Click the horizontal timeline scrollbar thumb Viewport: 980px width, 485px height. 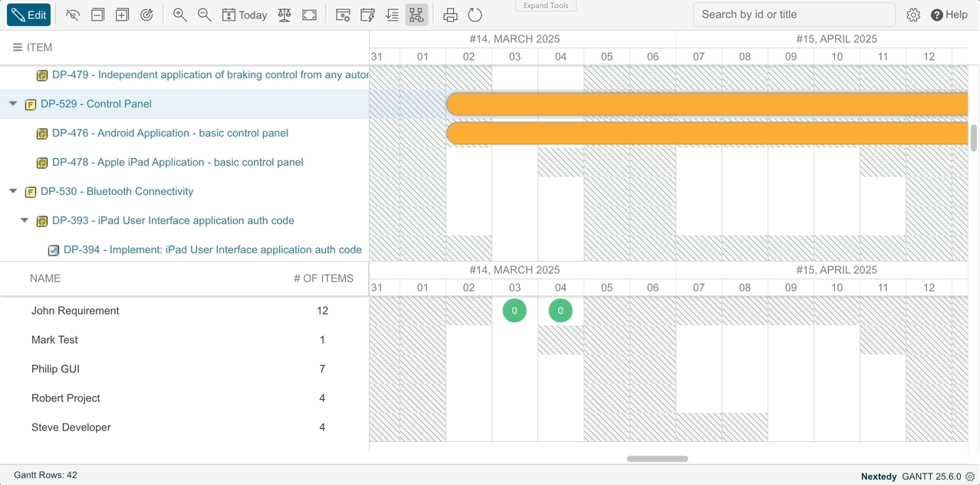click(x=657, y=459)
